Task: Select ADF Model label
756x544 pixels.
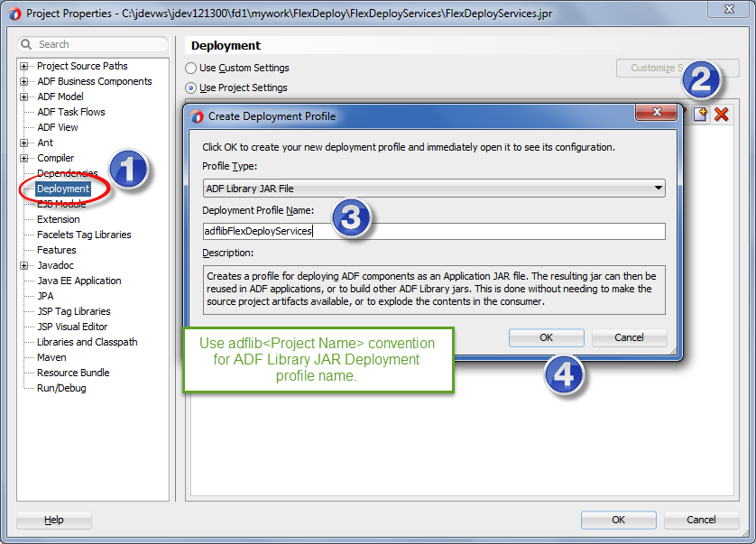Action: 60,97
